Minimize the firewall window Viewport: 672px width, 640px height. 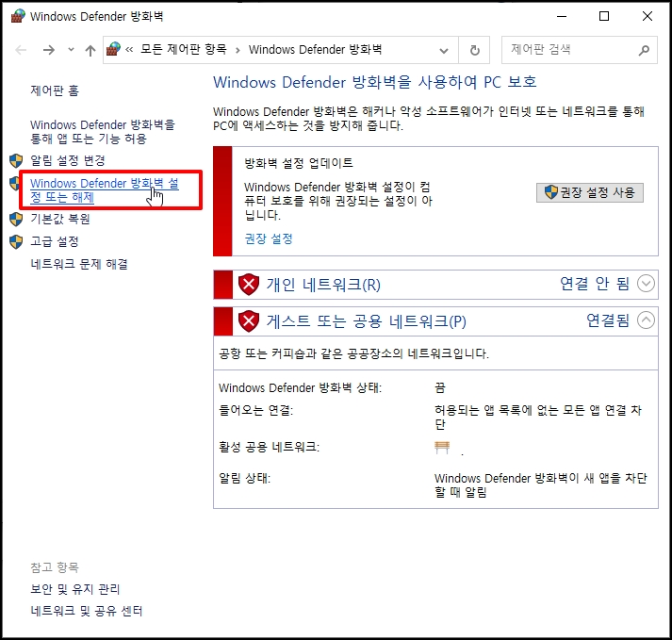[562, 16]
